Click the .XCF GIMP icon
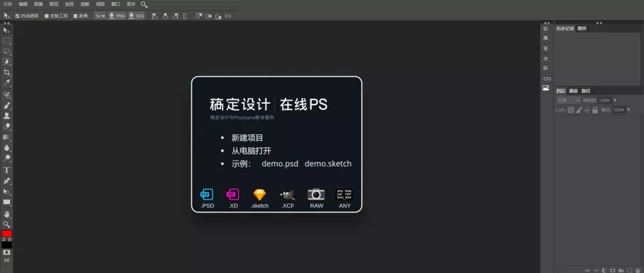This screenshot has height=273, width=644. point(288,194)
